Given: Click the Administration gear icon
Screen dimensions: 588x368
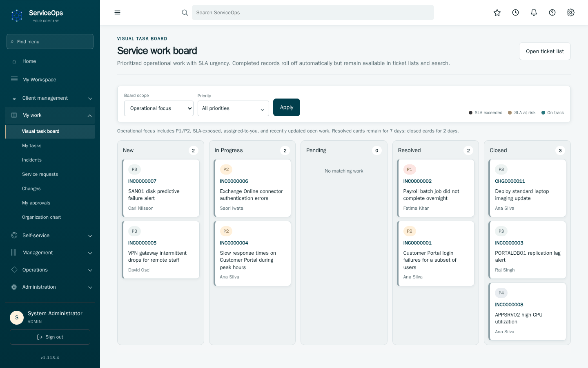Looking at the screenshot, I should point(14,287).
